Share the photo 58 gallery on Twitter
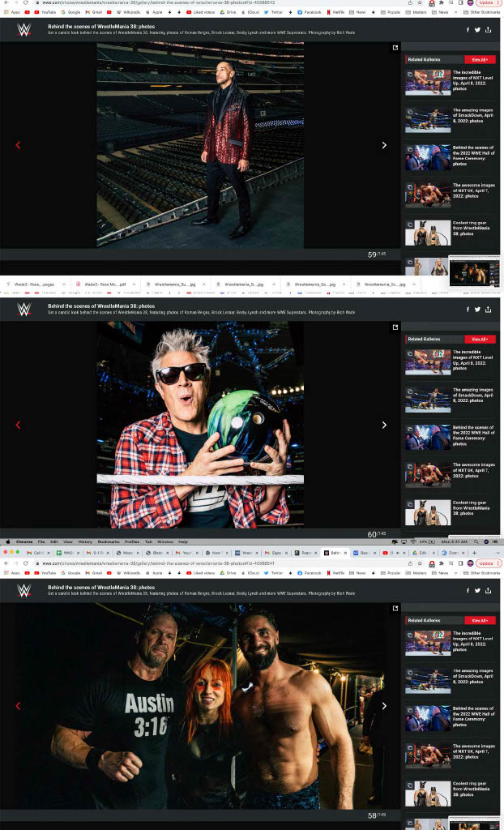 477,590
